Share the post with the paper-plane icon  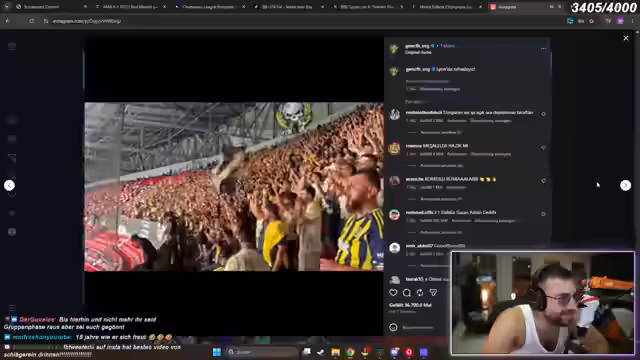pyautogui.click(x=433, y=293)
